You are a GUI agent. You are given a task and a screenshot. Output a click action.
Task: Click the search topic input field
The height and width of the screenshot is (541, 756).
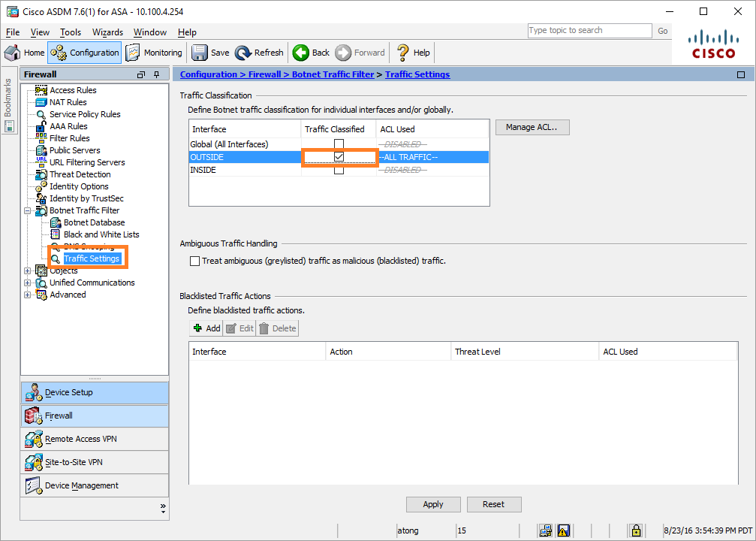pos(589,31)
